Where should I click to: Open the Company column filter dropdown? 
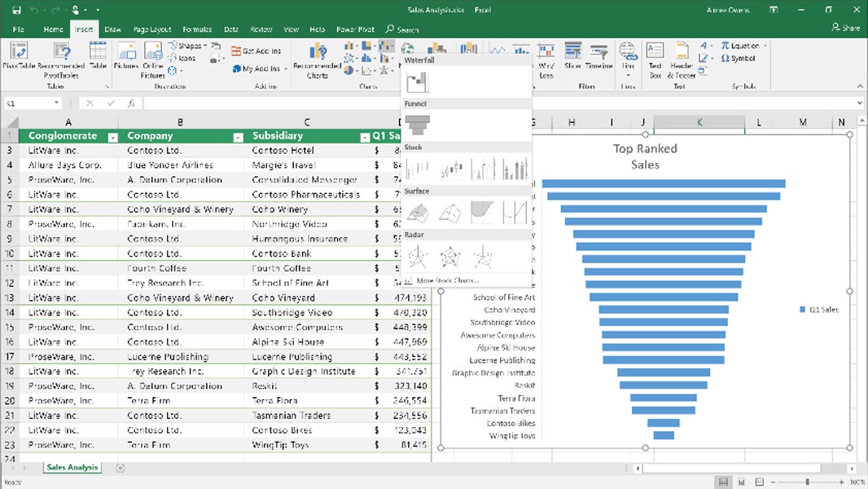click(238, 137)
